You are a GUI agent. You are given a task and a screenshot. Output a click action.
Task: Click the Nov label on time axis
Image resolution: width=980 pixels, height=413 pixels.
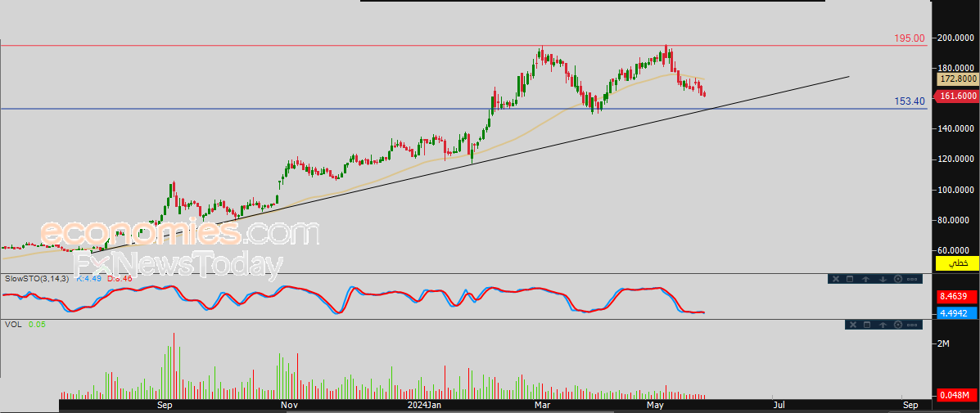(x=289, y=406)
